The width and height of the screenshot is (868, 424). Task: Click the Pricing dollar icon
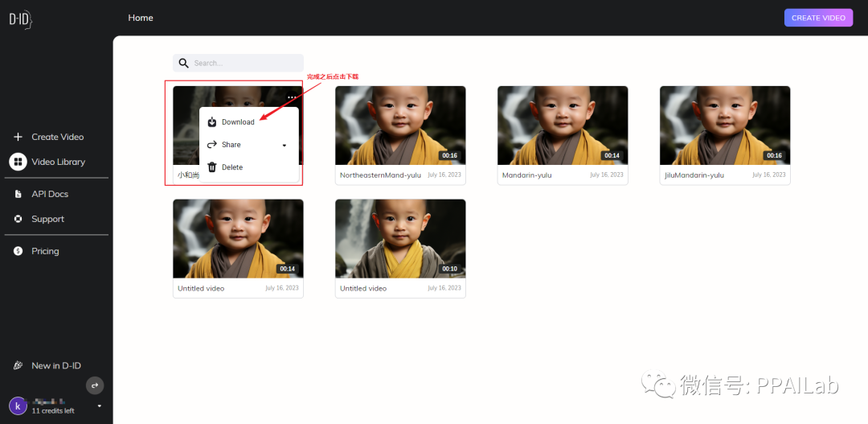[18, 251]
